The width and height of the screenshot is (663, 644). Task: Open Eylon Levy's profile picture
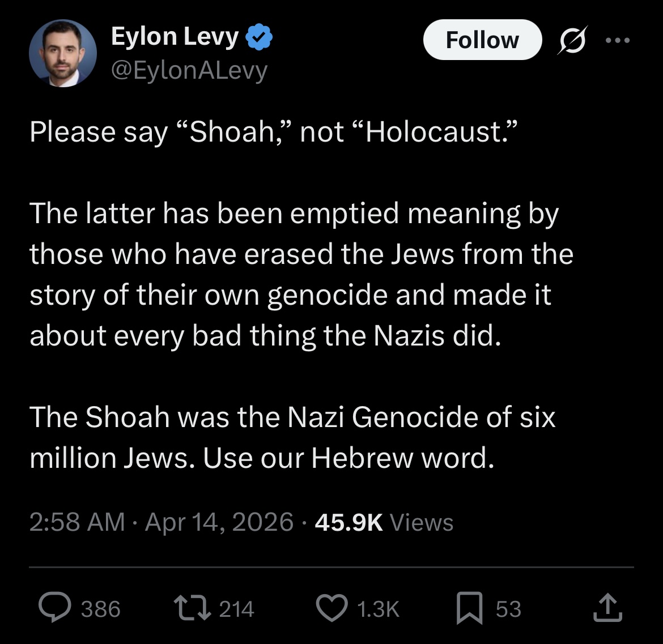coord(63,53)
